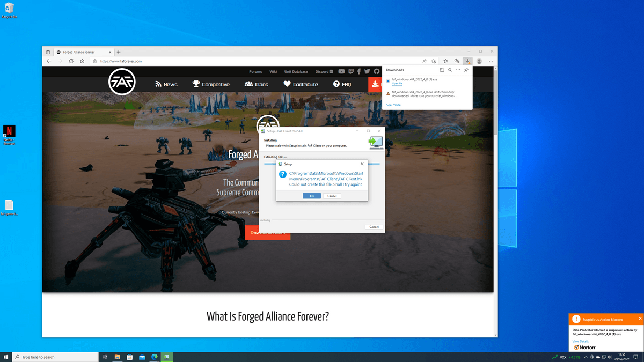Click Open file for downloaded exe
The height and width of the screenshot is (362, 644).
[397, 84]
